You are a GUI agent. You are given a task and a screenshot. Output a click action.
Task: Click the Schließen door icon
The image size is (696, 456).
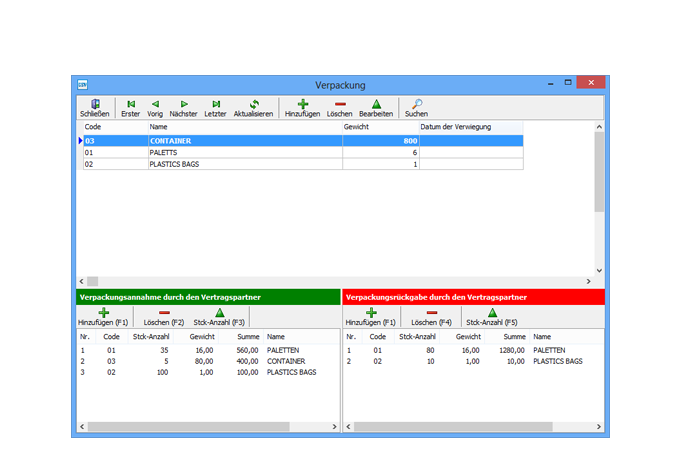94,104
